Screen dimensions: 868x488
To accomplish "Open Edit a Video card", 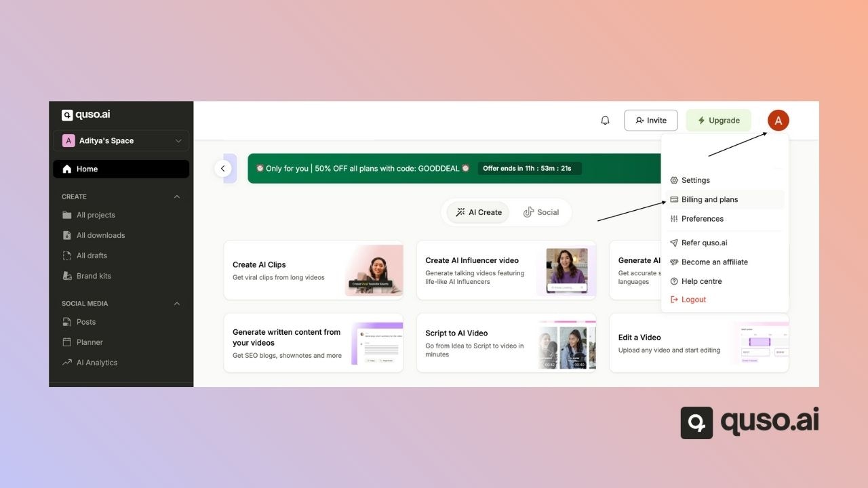I will pyautogui.click(x=699, y=343).
